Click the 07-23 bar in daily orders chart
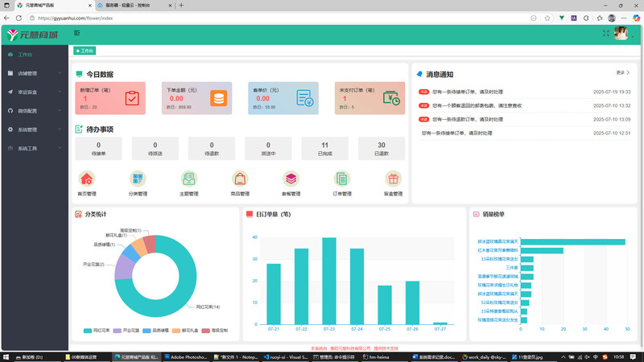The height and width of the screenshot is (362, 644). click(329, 281)
